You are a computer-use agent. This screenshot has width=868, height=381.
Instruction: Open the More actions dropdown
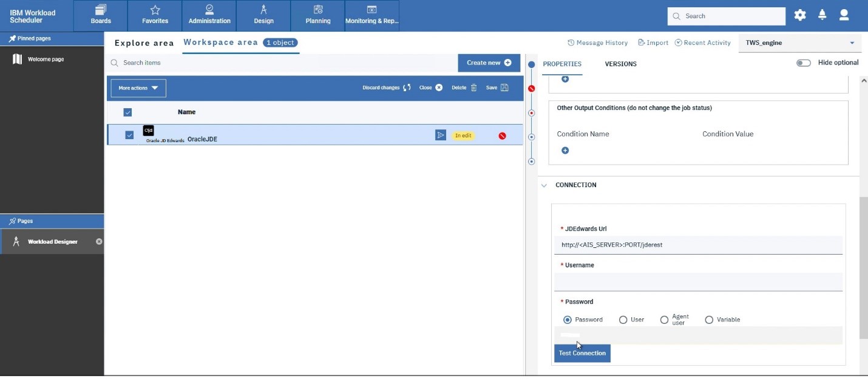pyautogui.click(x=138, y=88)
